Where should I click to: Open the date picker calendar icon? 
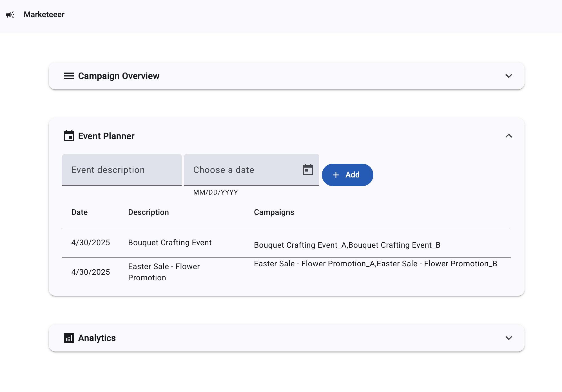308,170
